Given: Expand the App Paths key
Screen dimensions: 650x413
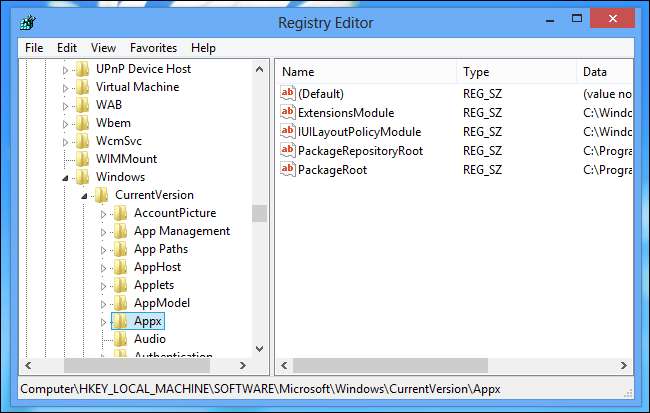Looking at the screenshot, I should click(103, 250).
